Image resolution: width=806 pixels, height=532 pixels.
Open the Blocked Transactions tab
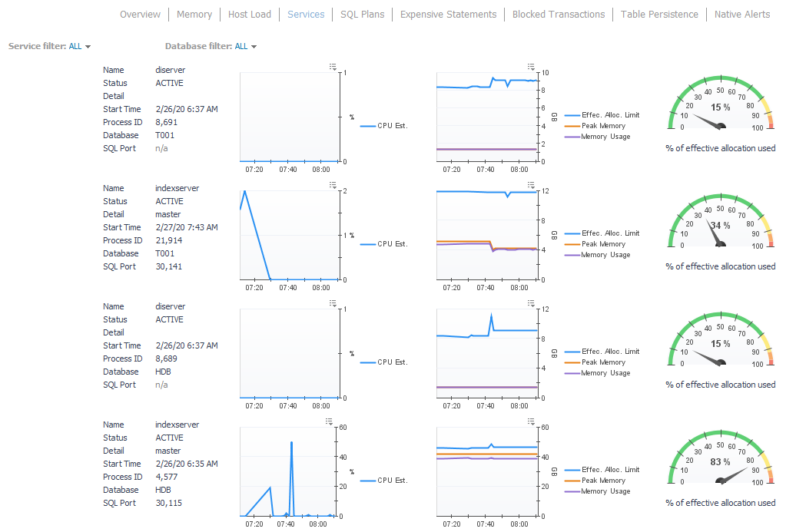pos(559,15)
